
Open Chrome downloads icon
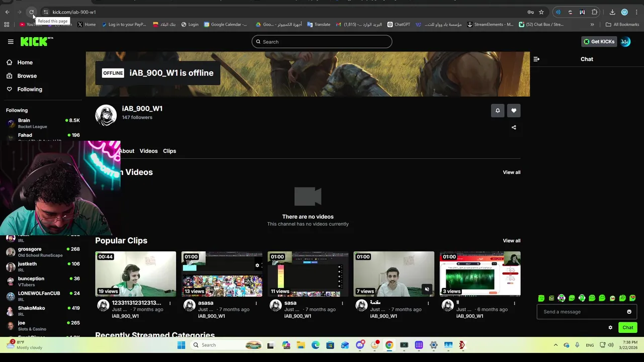(612, 12)
